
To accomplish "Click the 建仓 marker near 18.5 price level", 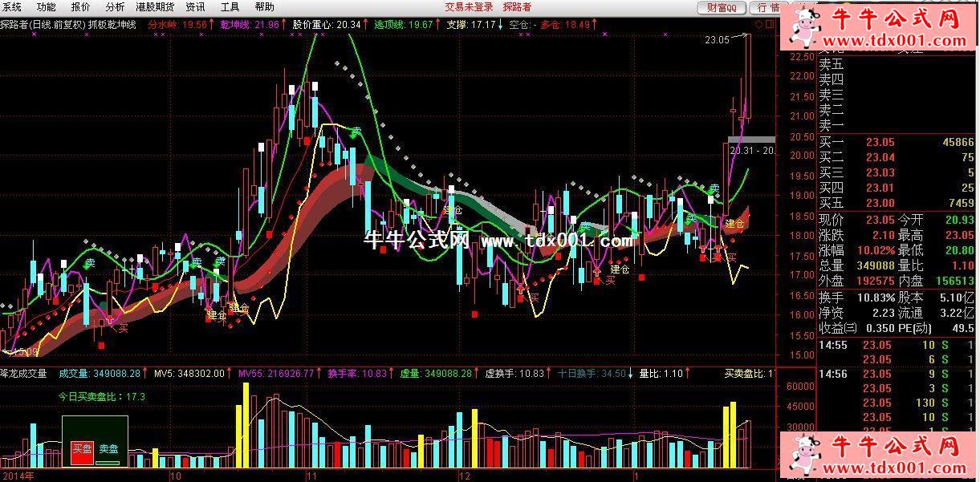I will [x=734, y=223].
